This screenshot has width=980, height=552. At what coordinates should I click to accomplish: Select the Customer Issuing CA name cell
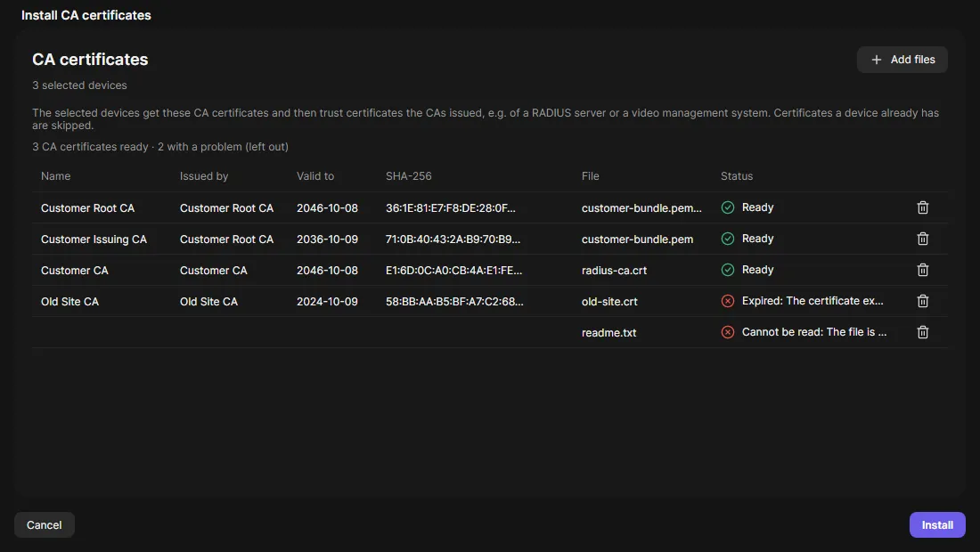coord(94,239)
